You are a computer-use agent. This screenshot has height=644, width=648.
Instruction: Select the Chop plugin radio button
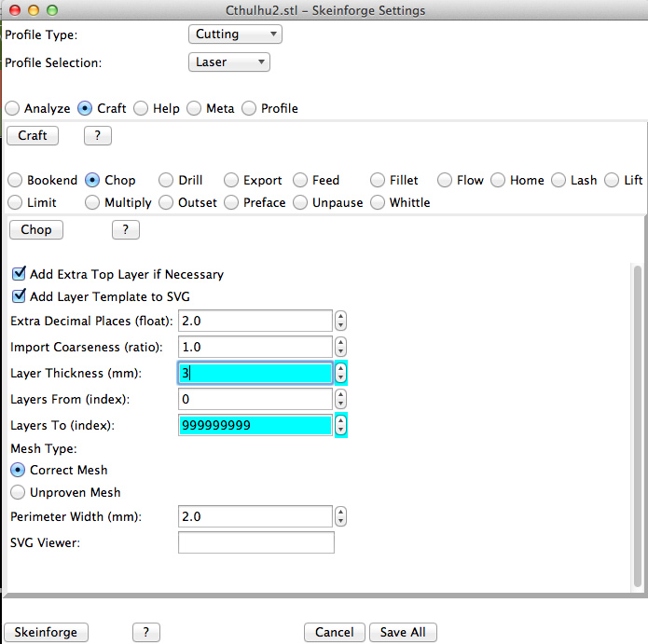tap(92, 181)
